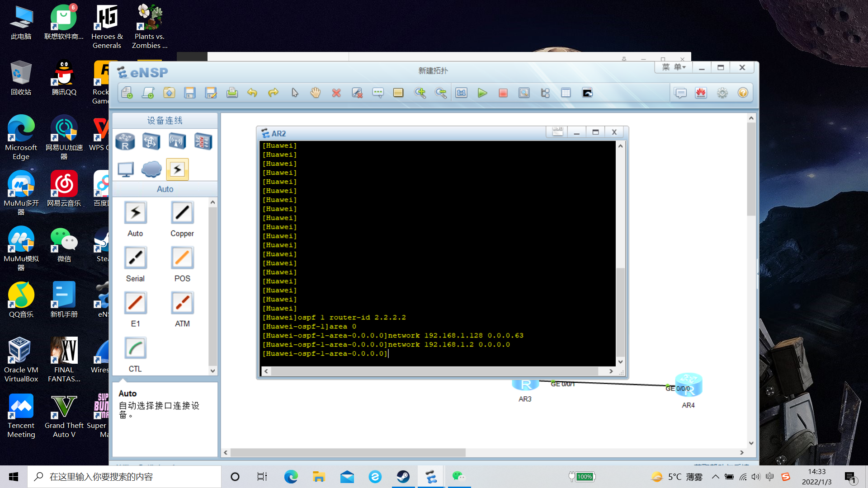Click the taskbar search box
This screenshot has width=868, height=488.
124,477
